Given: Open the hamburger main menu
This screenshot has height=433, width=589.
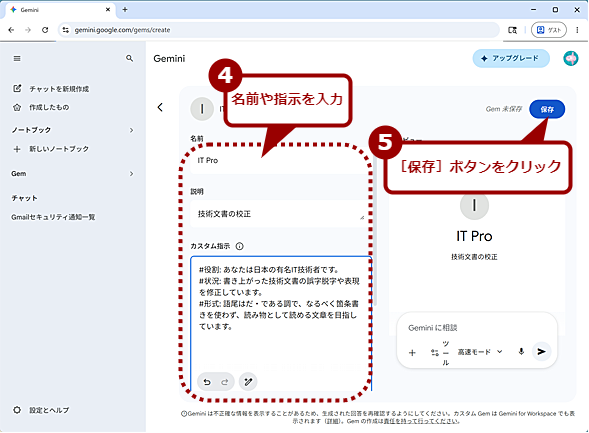Looking at the screenshot, I should [x=17, y=59].
